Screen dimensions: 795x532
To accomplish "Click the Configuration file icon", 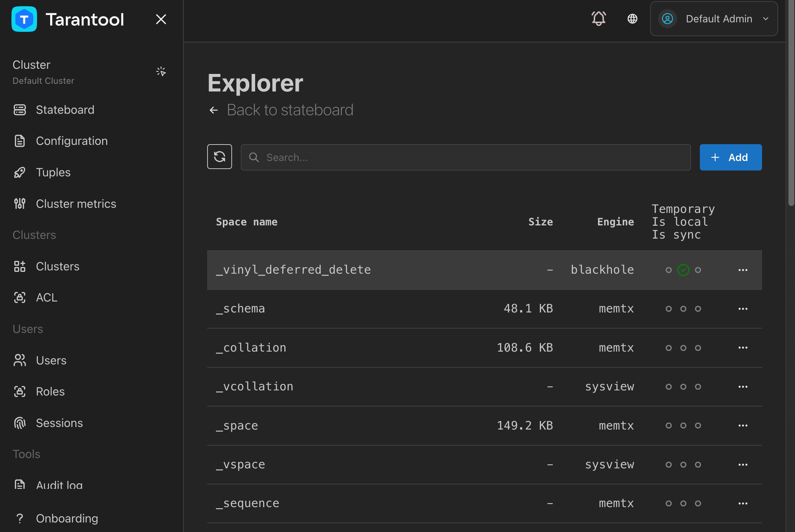I will point(20,141).
